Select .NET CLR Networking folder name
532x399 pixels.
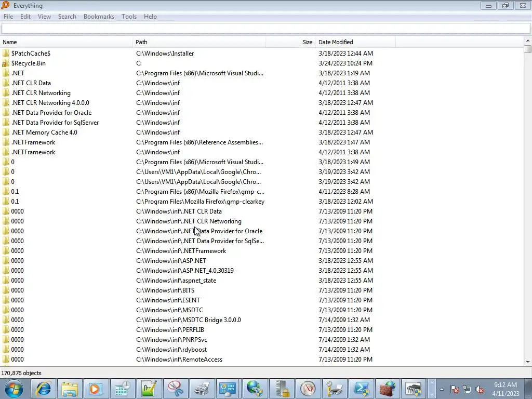pyautogui.click(x=41, y=92)
